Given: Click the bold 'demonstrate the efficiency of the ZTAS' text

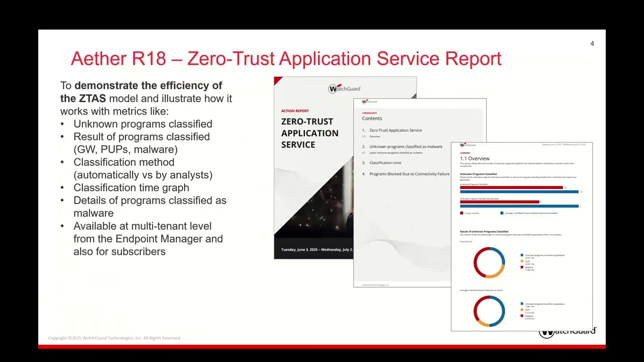Looking at the screenshot, I should [142, 92].
